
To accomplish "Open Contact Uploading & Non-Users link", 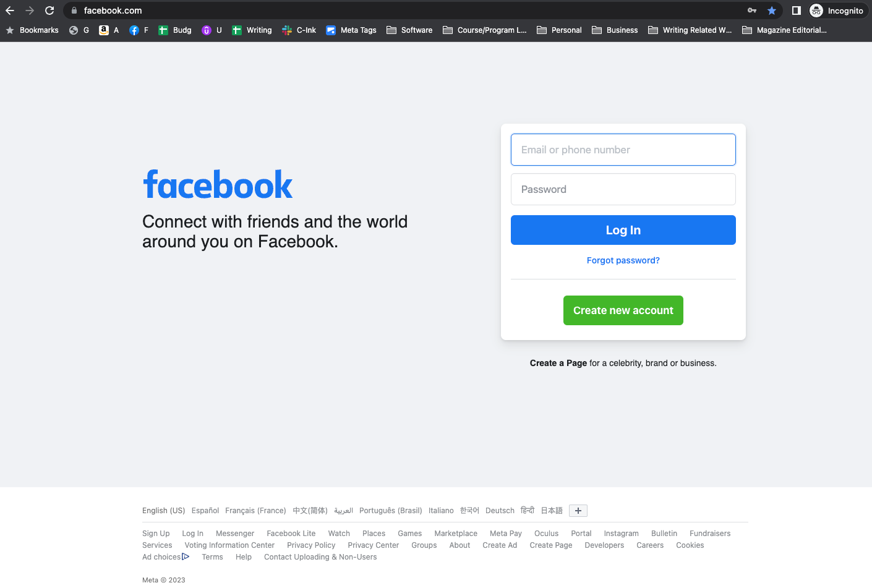I will [x=320, y=557].
